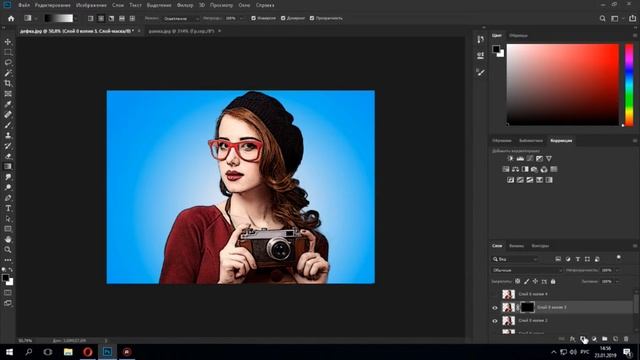Open gradient Mode dropdown in options bar

181,18
